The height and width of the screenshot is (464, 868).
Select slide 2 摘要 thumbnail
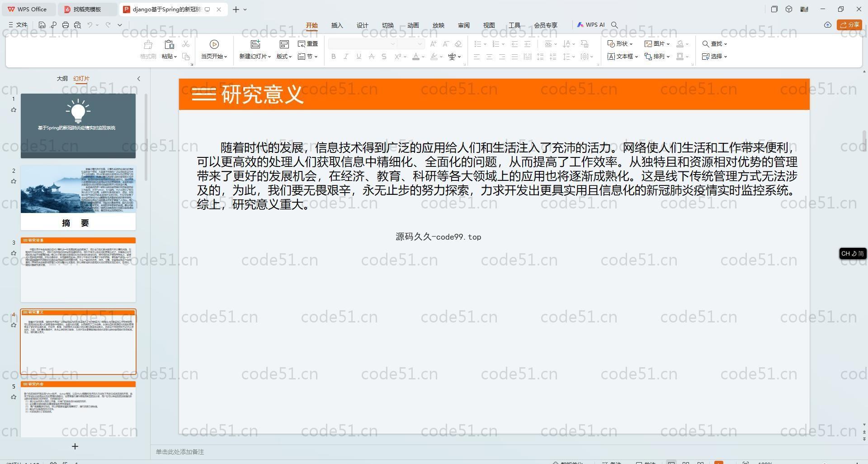pos(78,198)
